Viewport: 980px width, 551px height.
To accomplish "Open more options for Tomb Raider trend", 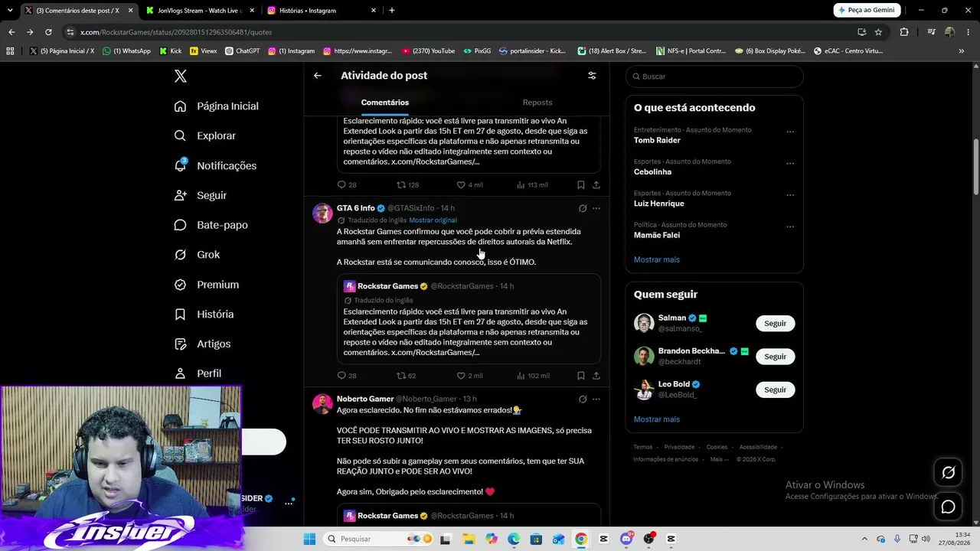I will (x=790, y=132).
